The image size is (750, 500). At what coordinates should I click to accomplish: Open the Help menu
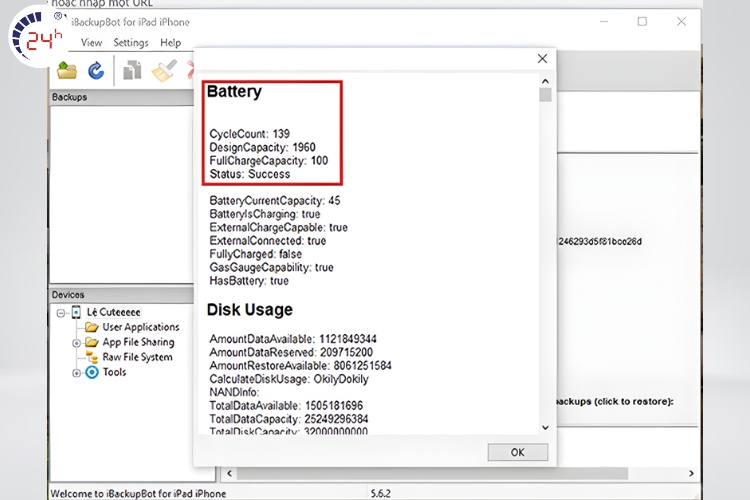171,43
